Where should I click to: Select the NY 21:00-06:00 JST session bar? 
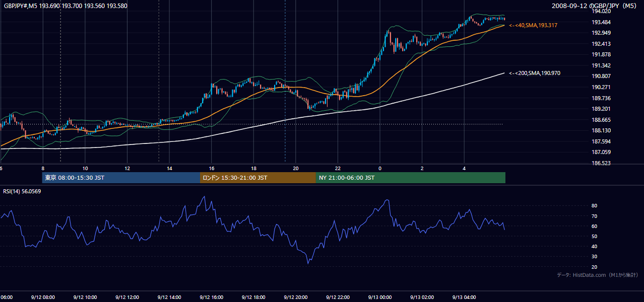point(411,178)
